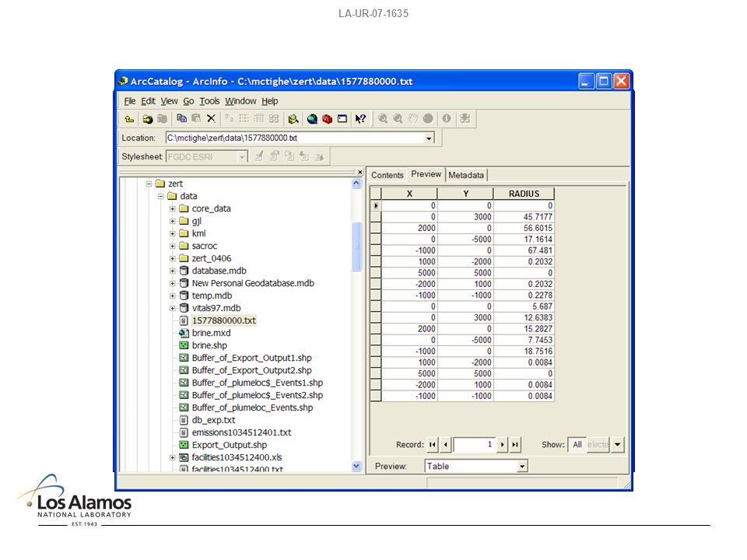Open the Preview Table type dropdown
The width and height of the screenshot is (747, 560).
[x=522, y=466]
